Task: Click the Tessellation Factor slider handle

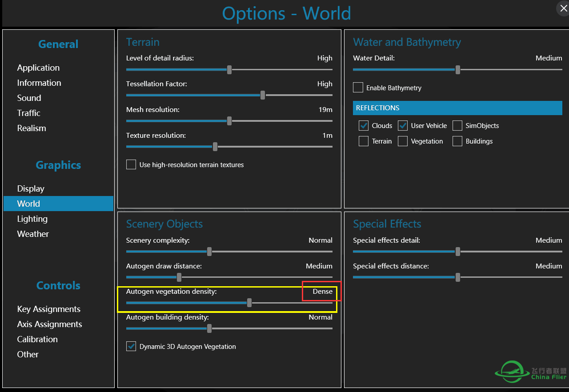Action: point(263,95)
